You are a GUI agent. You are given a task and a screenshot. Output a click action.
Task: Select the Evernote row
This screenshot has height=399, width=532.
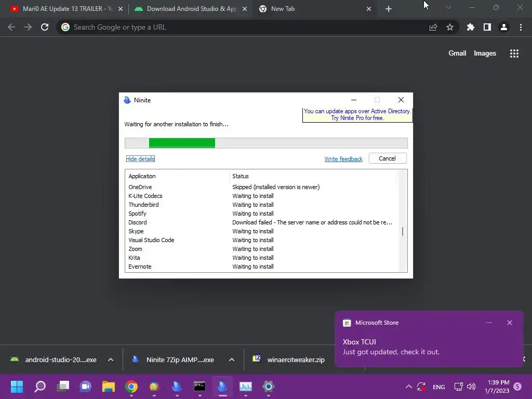[x=261, y=267]
